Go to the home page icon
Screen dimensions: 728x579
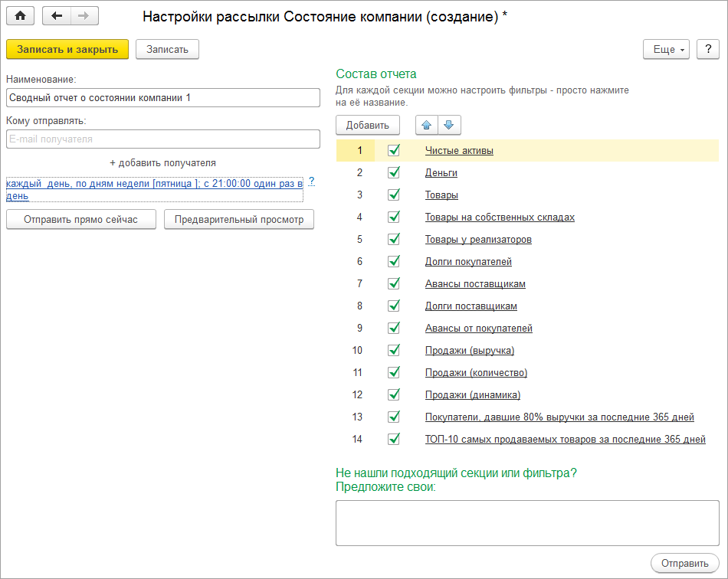(x=21, y=16)
